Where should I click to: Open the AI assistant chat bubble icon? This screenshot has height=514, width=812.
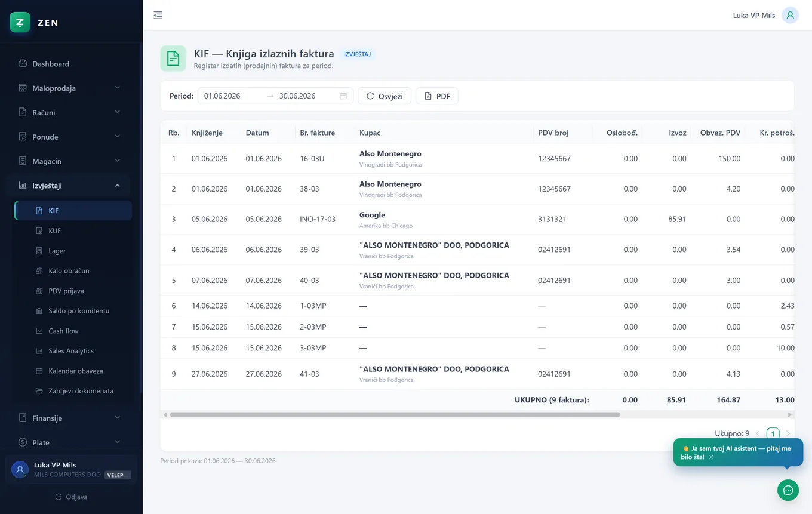[x=788, y=490]
